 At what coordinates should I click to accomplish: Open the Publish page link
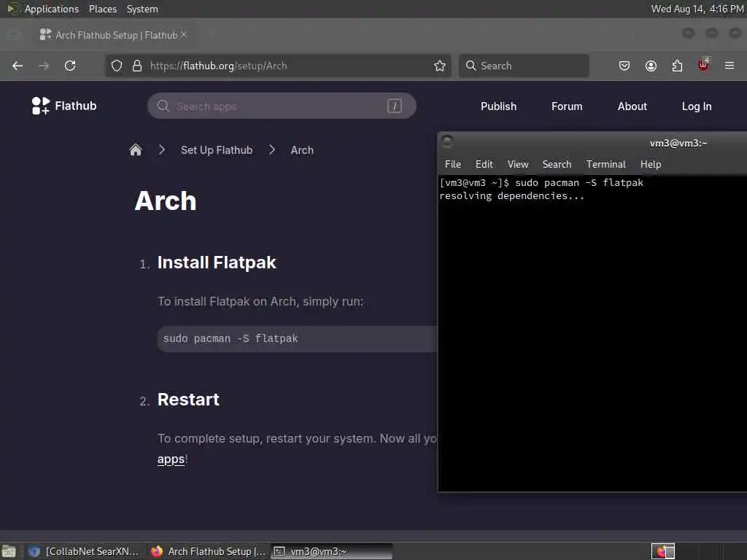tap(498, 106)
